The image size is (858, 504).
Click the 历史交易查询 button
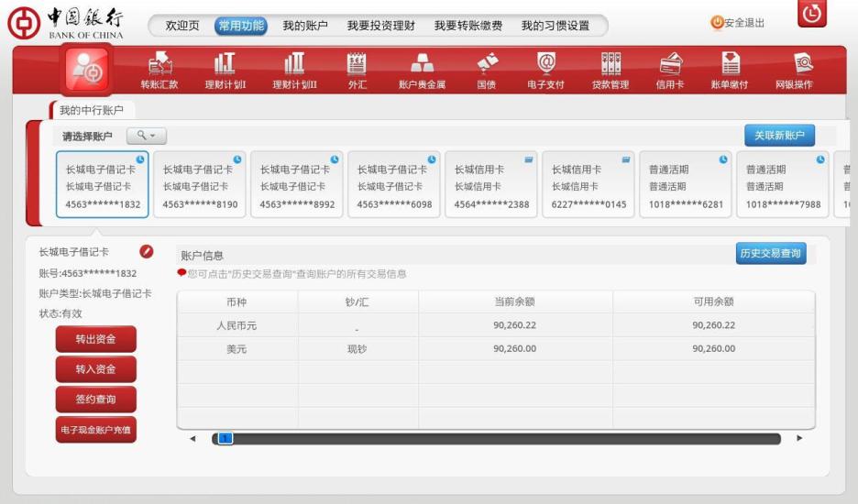pyautogui.click(x=770, y=254)
